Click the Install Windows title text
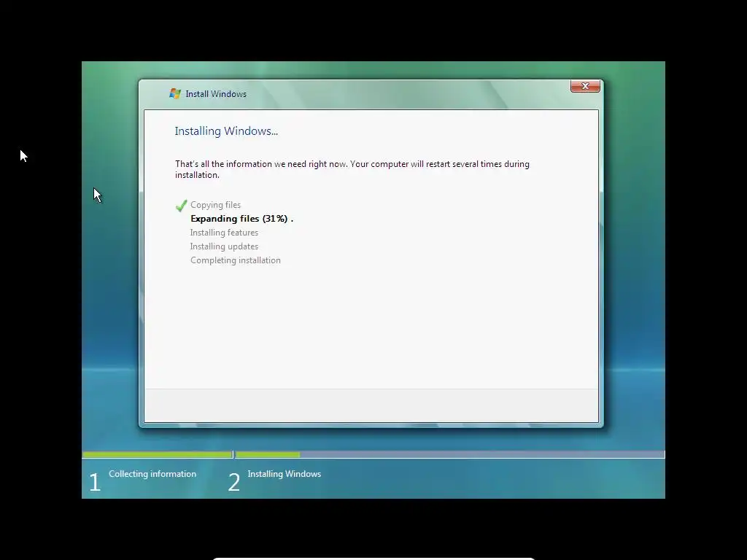Viewport: 747px width, 560px height. 216,94
